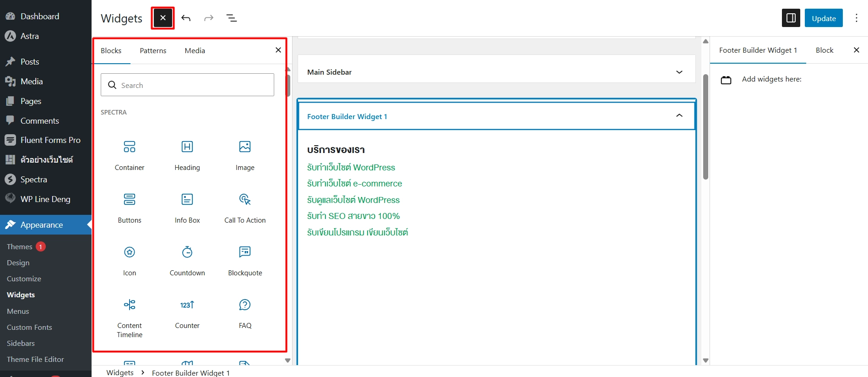Viewport: 868px width, 377px height.
Task: Open the List View icon
Action: pos(232,18)
